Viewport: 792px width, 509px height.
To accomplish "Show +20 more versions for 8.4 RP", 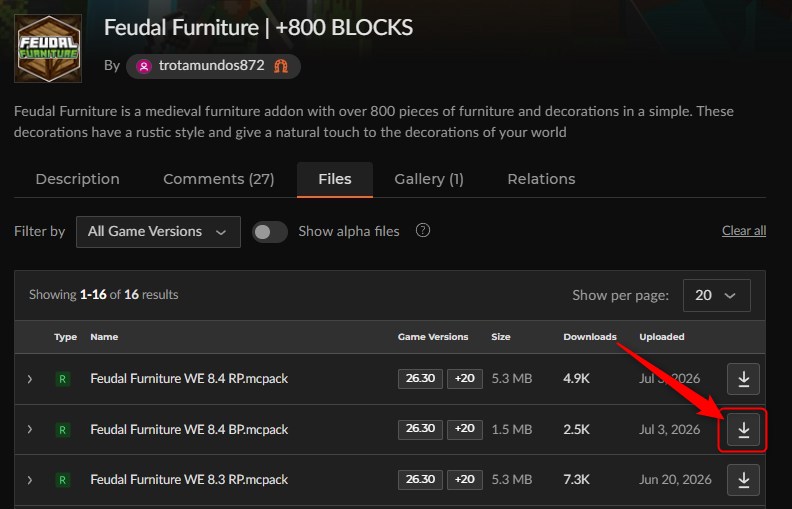I will pyautogui.click(x=465, y=379).
